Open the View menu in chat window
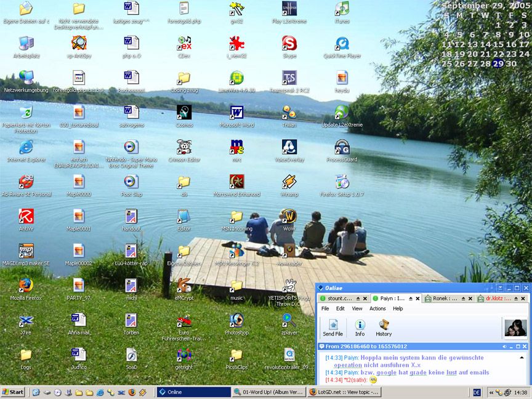Viewport: 532px width, 399px height. click(x=357, y=308)
